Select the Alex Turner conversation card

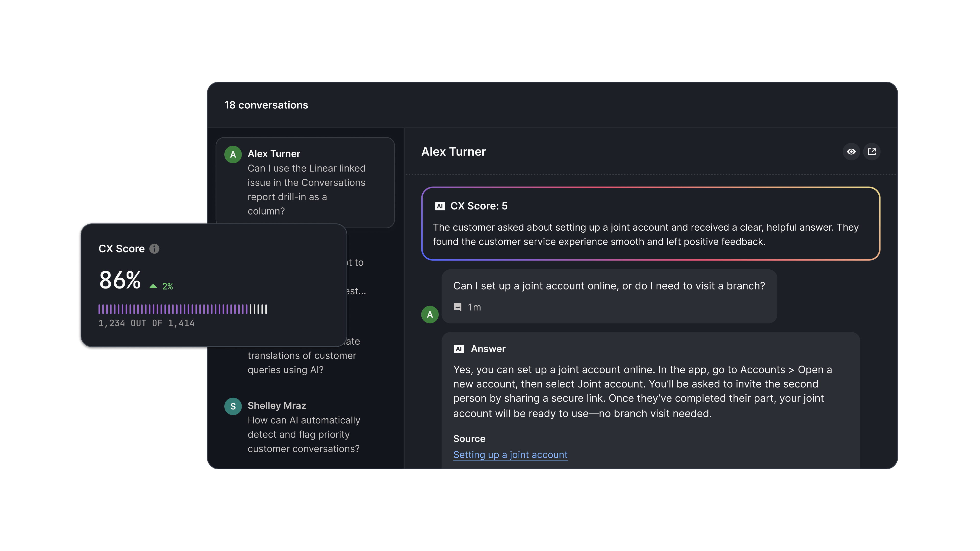click(305, 183)
